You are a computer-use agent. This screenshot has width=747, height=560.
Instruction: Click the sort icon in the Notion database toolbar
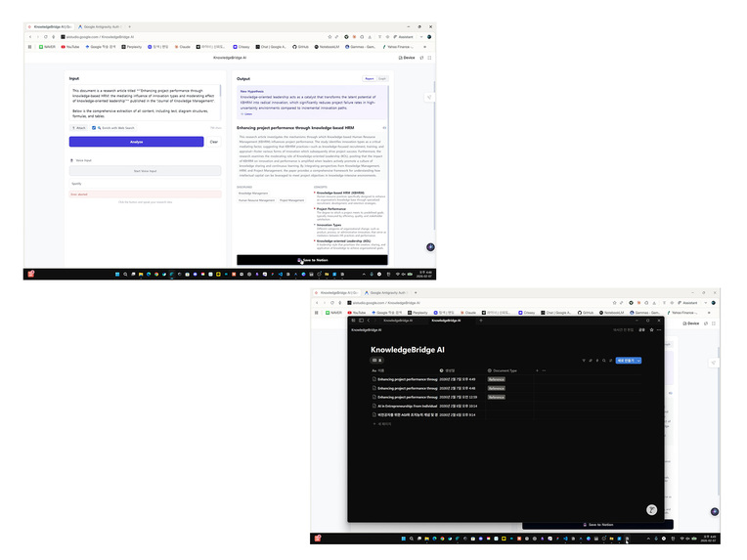coord(591,361)
